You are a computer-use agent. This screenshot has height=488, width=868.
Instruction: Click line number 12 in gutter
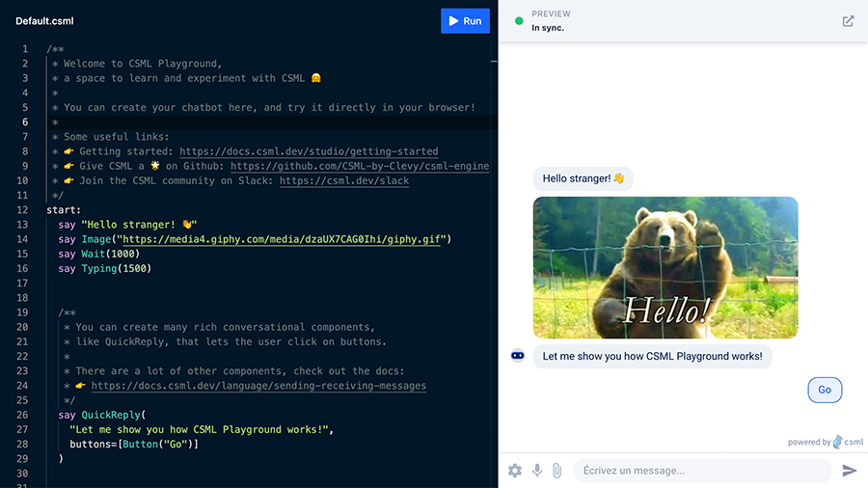pyautogui.click(x=22, y=210)
